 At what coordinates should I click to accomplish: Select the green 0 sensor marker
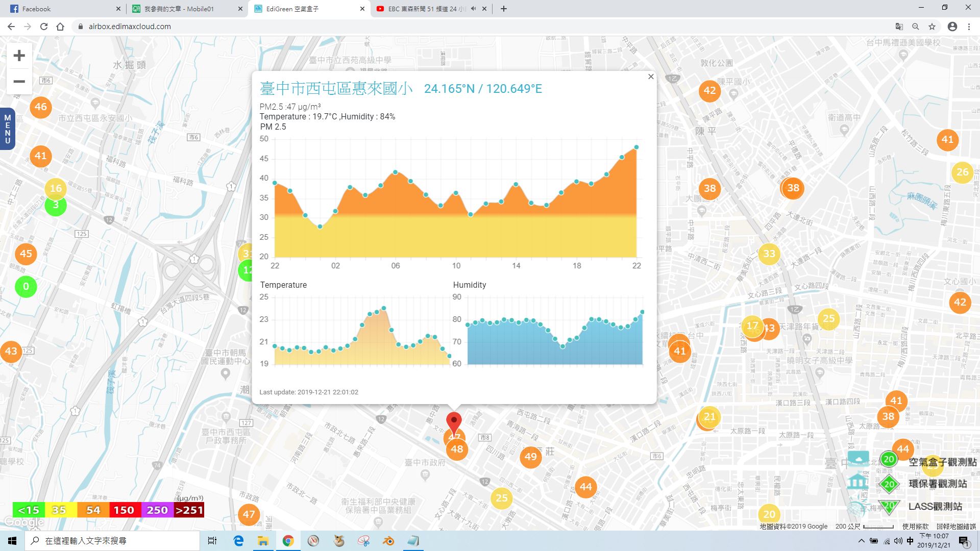coord(26,287)
